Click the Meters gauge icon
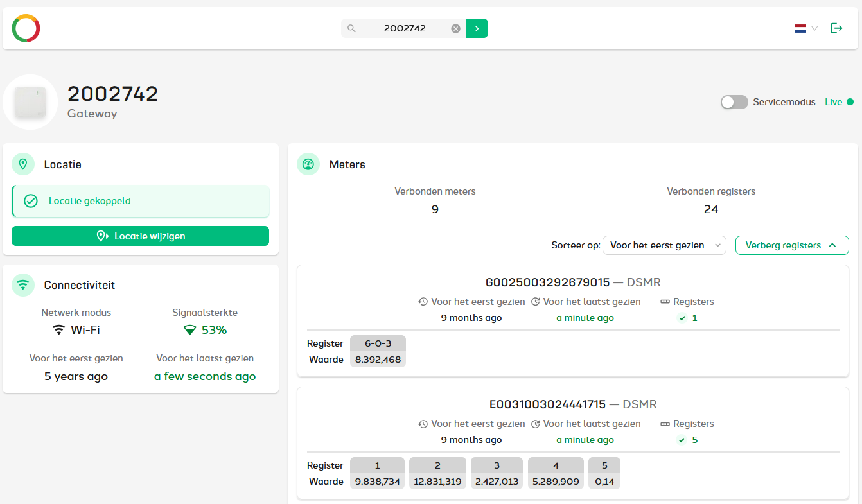 point(308,164)
